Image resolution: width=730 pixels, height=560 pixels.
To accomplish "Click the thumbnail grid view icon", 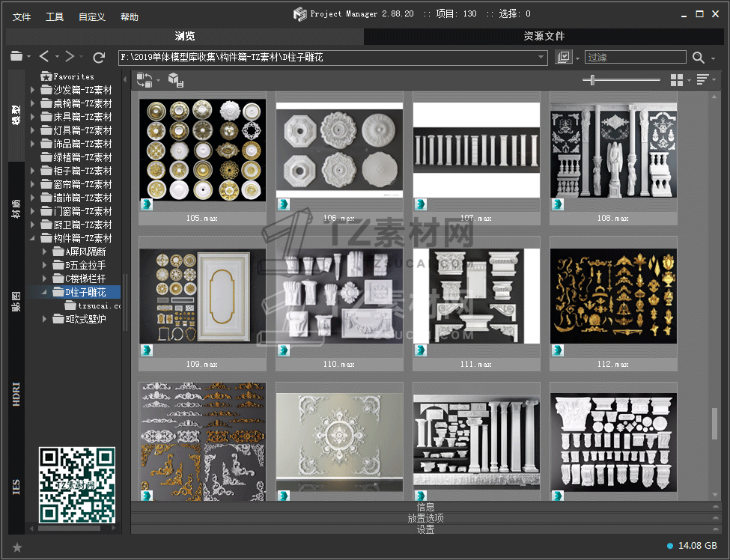I will (x=677, y=80).
